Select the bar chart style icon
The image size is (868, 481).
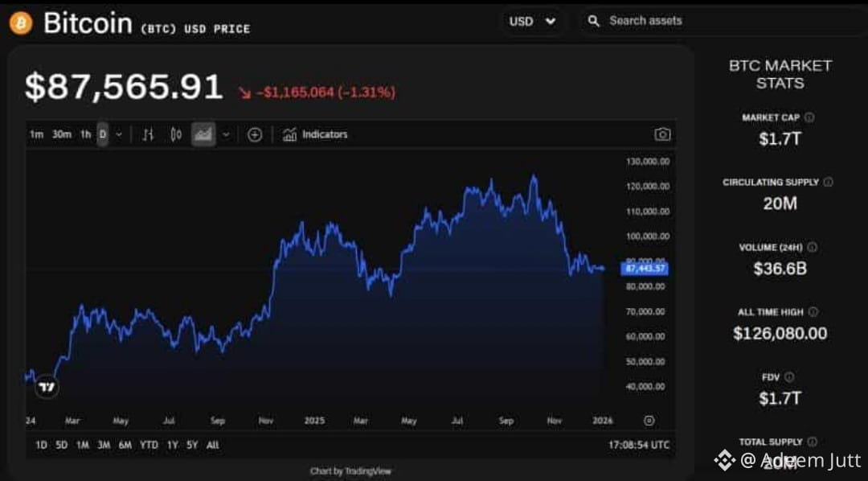(148, 134)
